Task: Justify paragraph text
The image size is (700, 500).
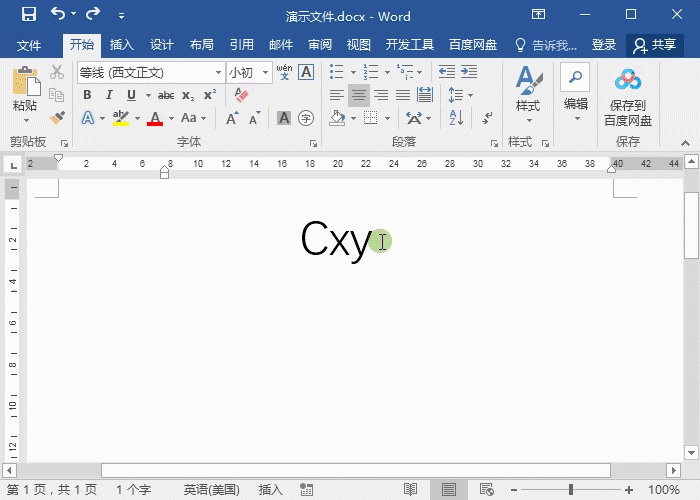Action: click(x=403, y=95)
